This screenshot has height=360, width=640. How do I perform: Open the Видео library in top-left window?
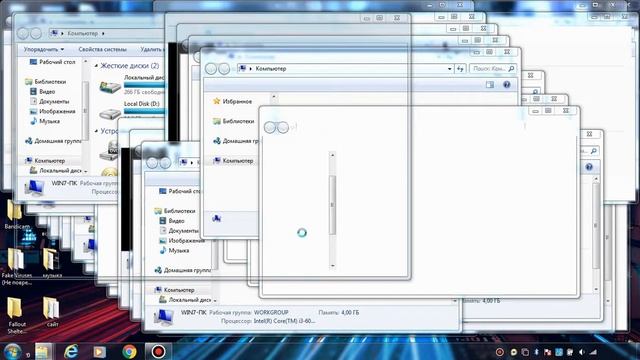[42, 92]
